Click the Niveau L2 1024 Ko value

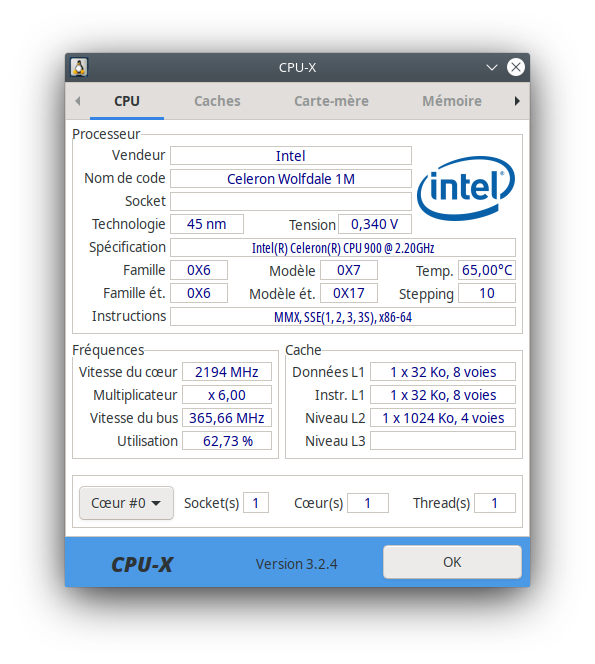click(x=443, y=418)
